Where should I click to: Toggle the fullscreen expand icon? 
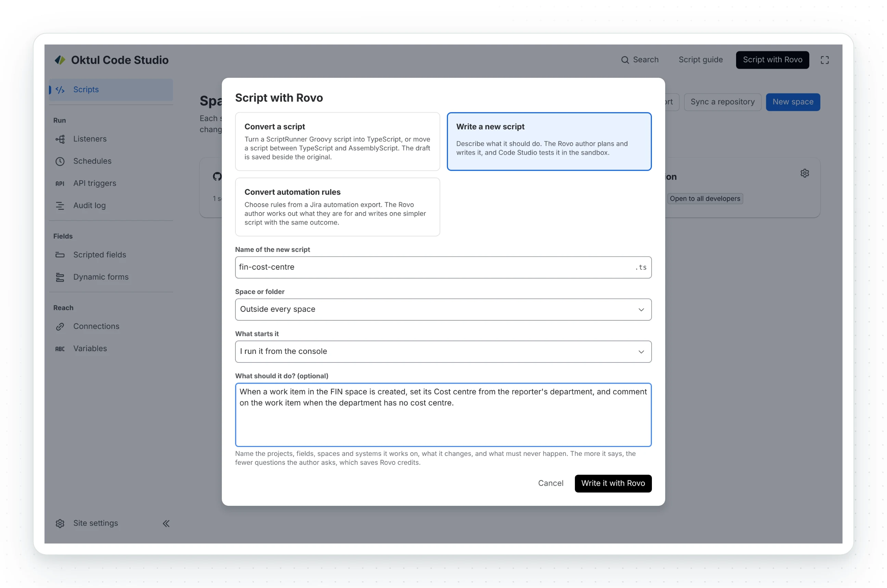coord(824,60)
